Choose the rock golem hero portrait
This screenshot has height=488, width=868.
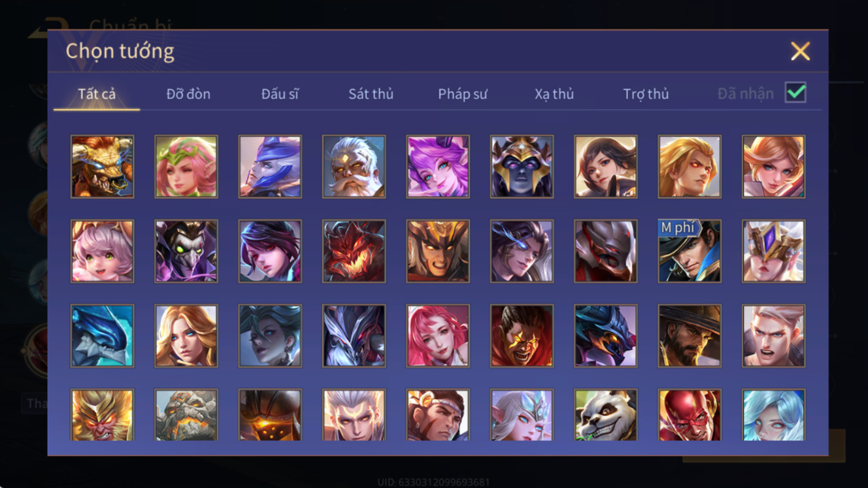pyautogui.click(x=186, y=415)
